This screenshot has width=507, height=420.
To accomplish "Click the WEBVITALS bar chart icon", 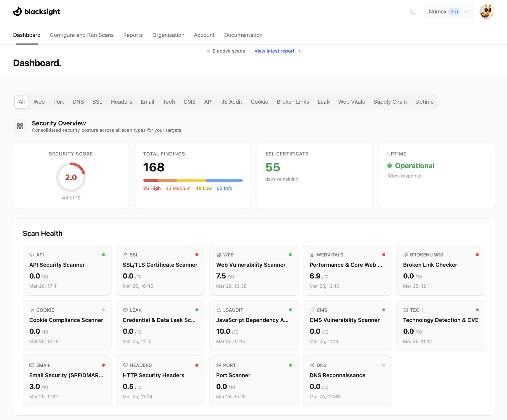I will click(312, 255).
